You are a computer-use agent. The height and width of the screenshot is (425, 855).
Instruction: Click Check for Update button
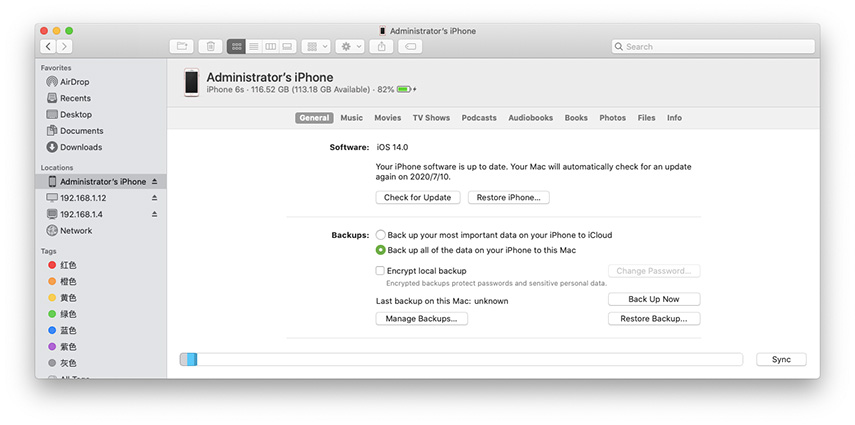(418, 197)
